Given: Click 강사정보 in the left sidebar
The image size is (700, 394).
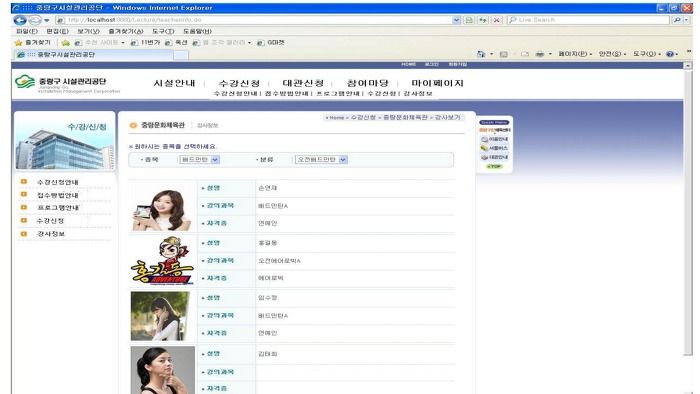Looking at the screenshot, I should 50,234.
